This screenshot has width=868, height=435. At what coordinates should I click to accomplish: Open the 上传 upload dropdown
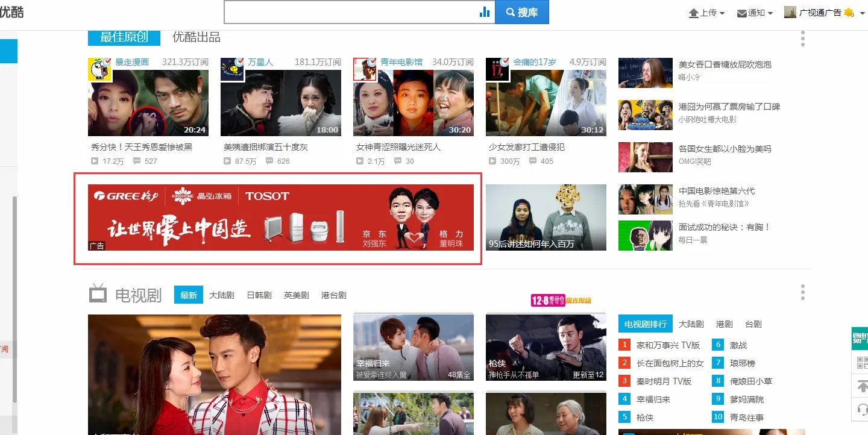point(706,13)
